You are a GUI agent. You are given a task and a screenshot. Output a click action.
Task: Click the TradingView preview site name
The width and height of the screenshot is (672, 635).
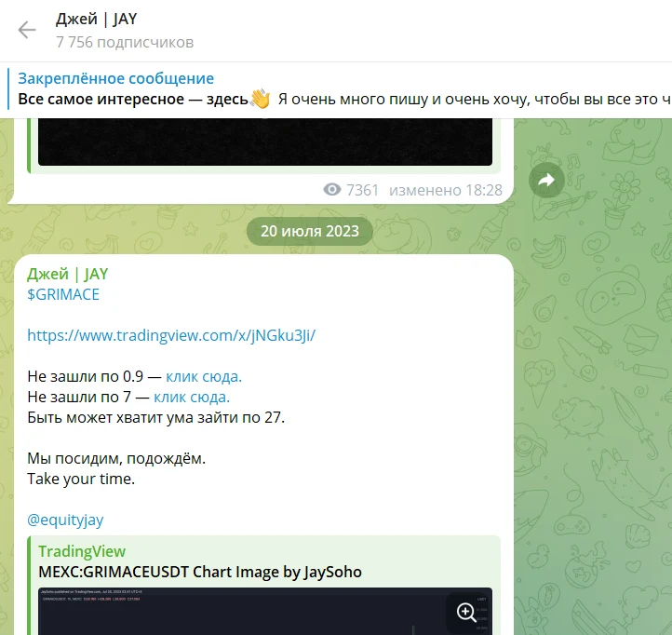(x=82, y=551)
